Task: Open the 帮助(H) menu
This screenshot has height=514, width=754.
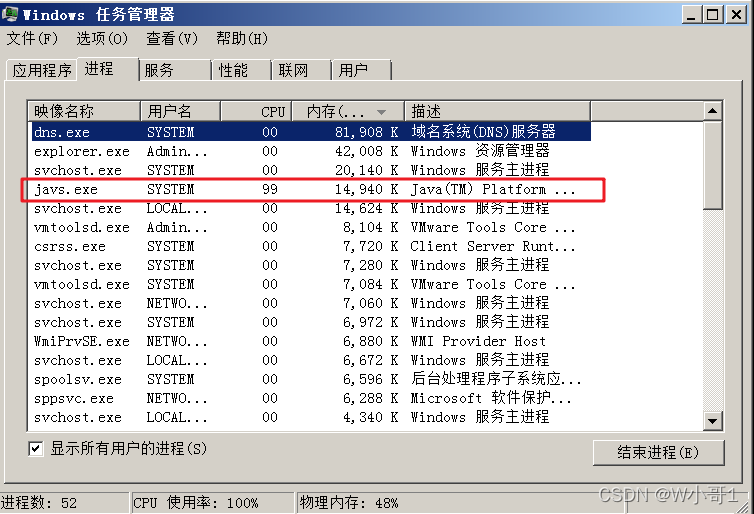Action: pos(242,38)
